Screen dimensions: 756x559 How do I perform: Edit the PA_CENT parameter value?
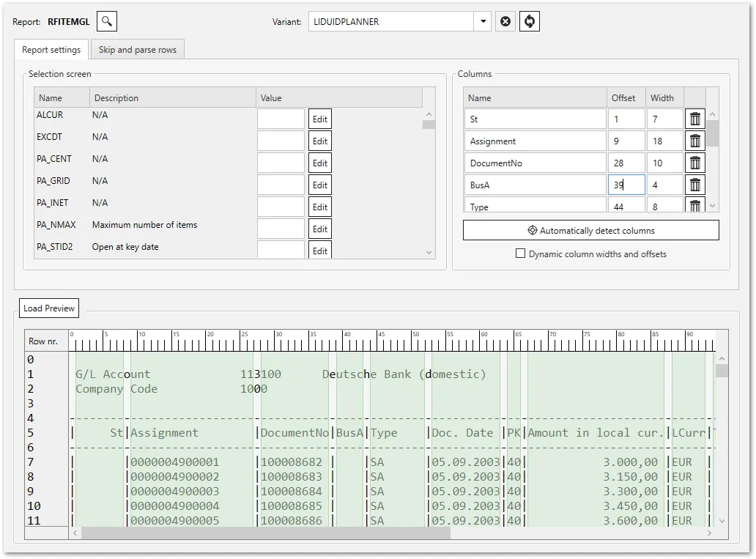(319, 163)
